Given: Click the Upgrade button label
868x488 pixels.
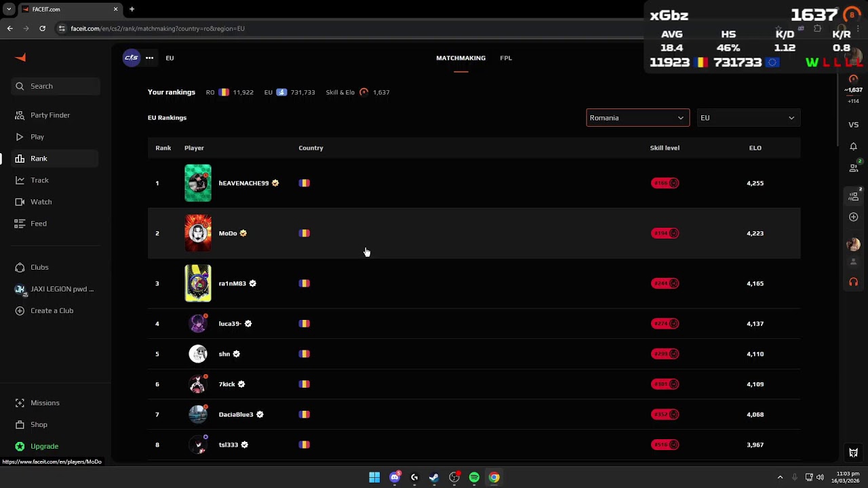Looking at the screenshot, I should click(44, 447).
